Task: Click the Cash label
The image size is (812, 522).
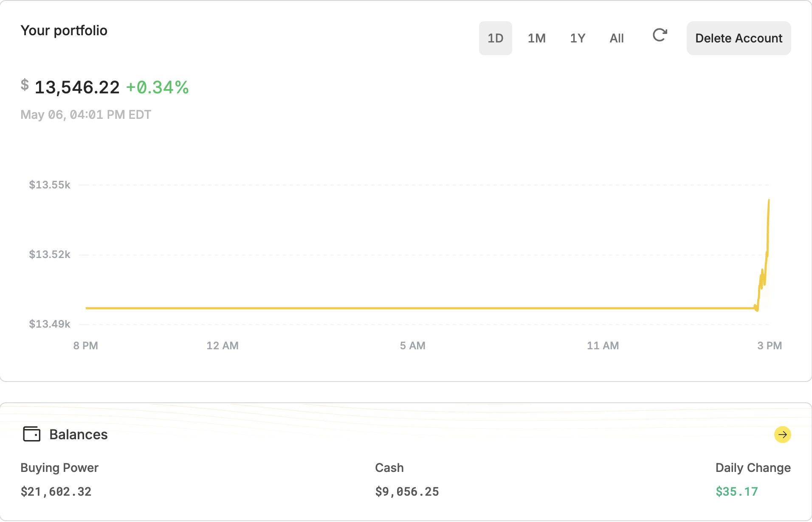Action: click(389, 468)
